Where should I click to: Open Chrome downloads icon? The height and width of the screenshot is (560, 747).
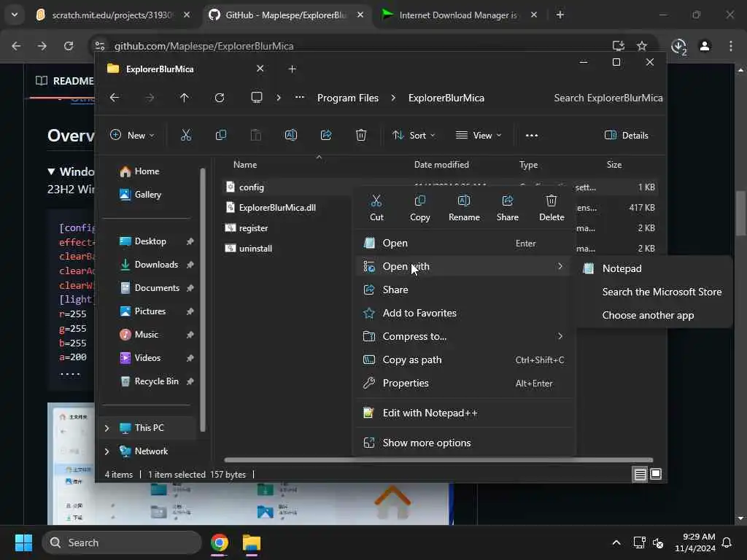[678, 46]
